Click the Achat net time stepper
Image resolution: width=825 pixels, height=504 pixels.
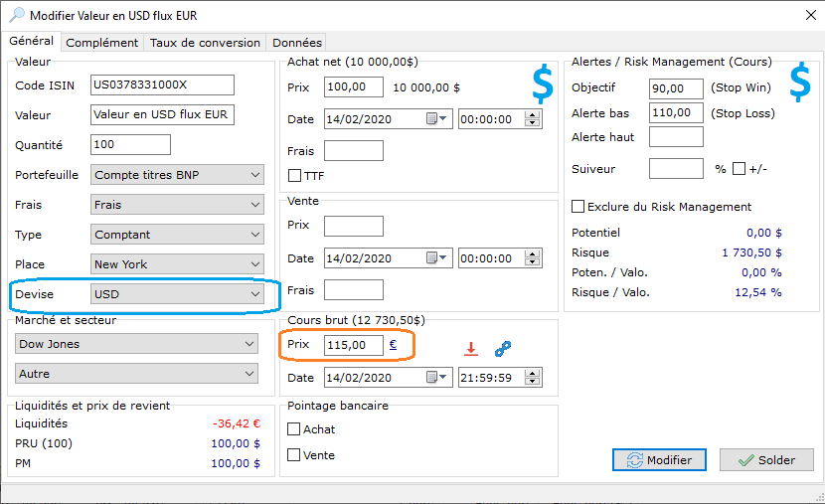tap(533, 119)
